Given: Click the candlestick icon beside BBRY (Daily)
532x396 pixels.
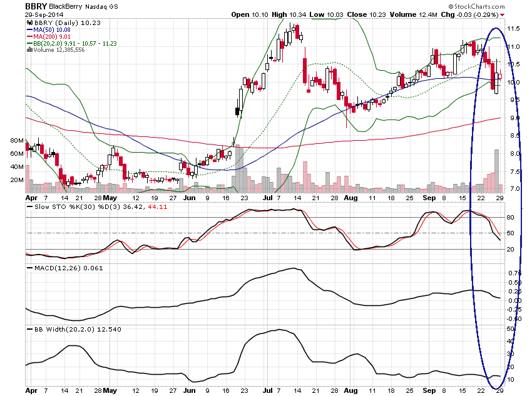Looking at the screenshot, I should coord(29,23).
